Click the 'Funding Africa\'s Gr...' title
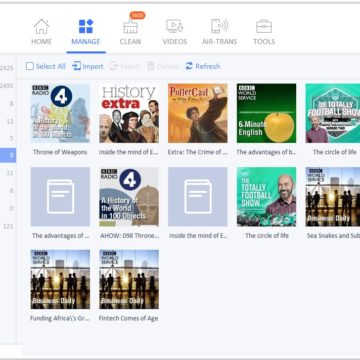This screenshot has width=360, height=360. [x=60, y=318]
